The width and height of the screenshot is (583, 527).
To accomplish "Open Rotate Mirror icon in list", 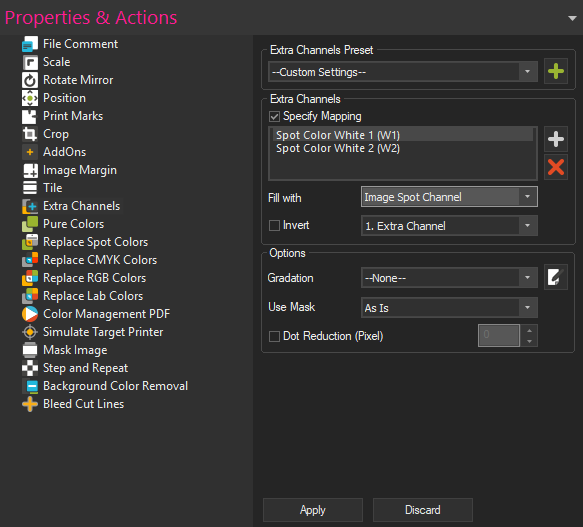I will (30, 80).
